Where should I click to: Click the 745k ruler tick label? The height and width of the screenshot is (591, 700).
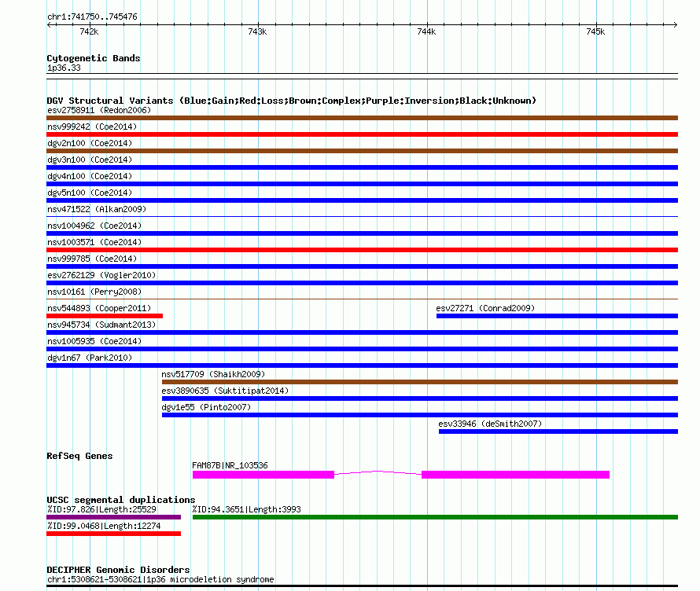[595, 31]
